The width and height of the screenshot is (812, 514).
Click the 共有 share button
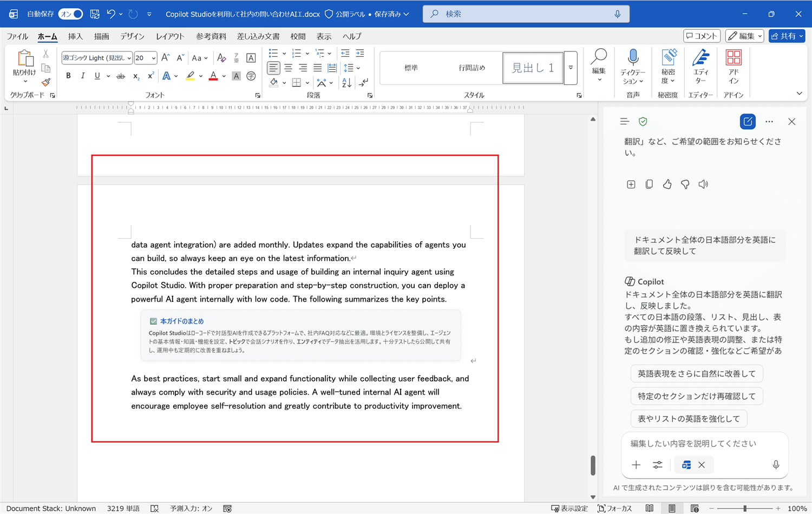coord(787,36)
